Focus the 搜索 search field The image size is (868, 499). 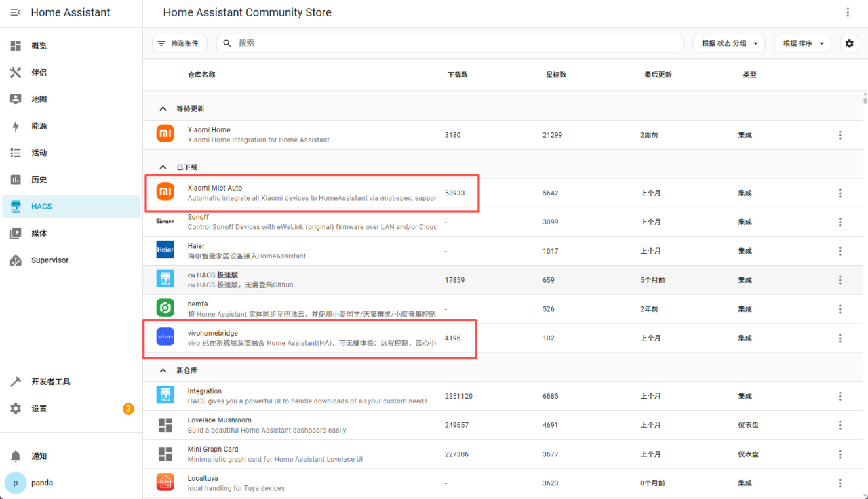point(450,43)
